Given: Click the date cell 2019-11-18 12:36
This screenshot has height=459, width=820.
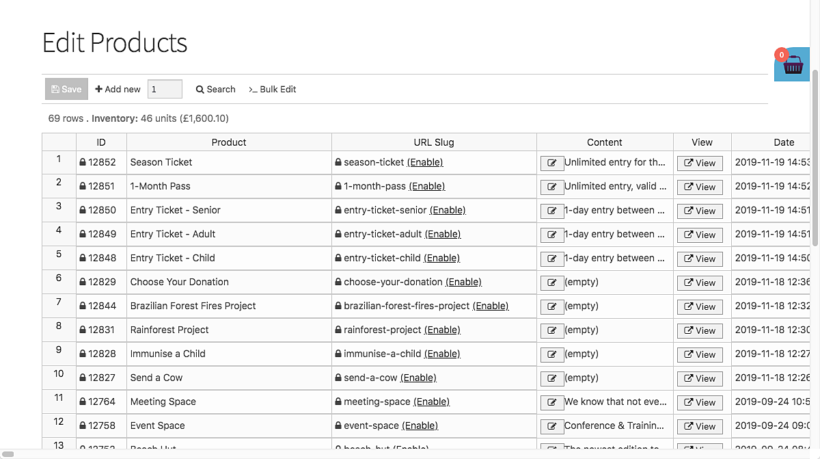Looking at the screenshot, I should click(x=771, y=282).
